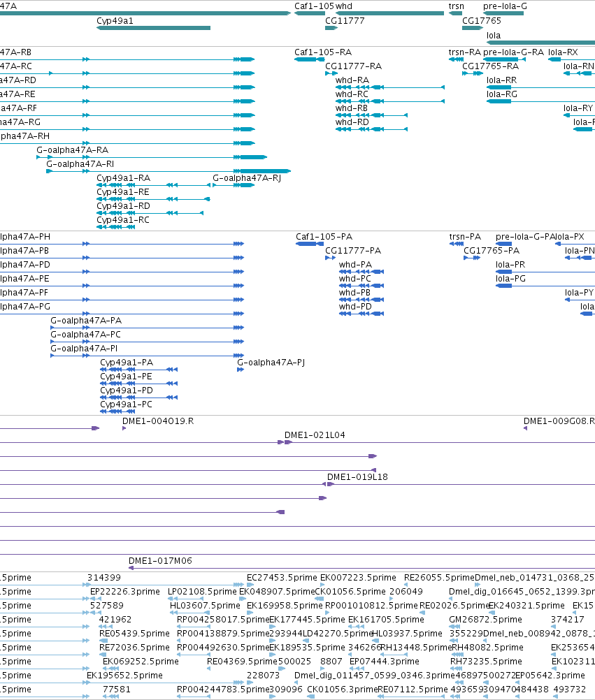Click the trsn-RA transcript label
The image size is (595, 700).
(464, 52)
